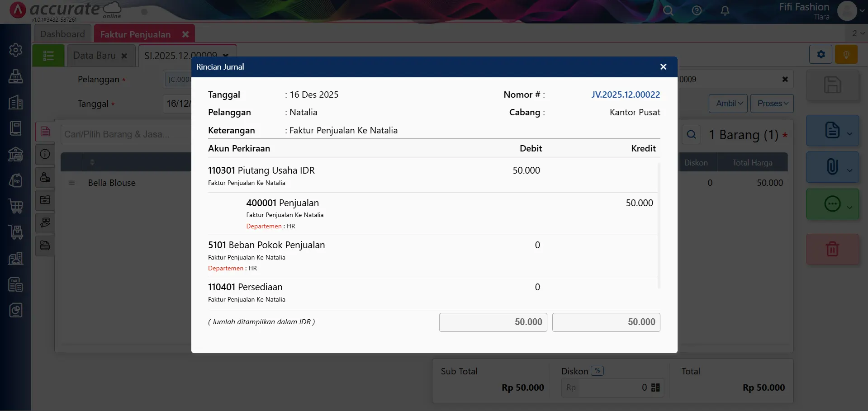Close the Rincian Jurnal dialog
The image size is (868, 411).
pos(663,67)
